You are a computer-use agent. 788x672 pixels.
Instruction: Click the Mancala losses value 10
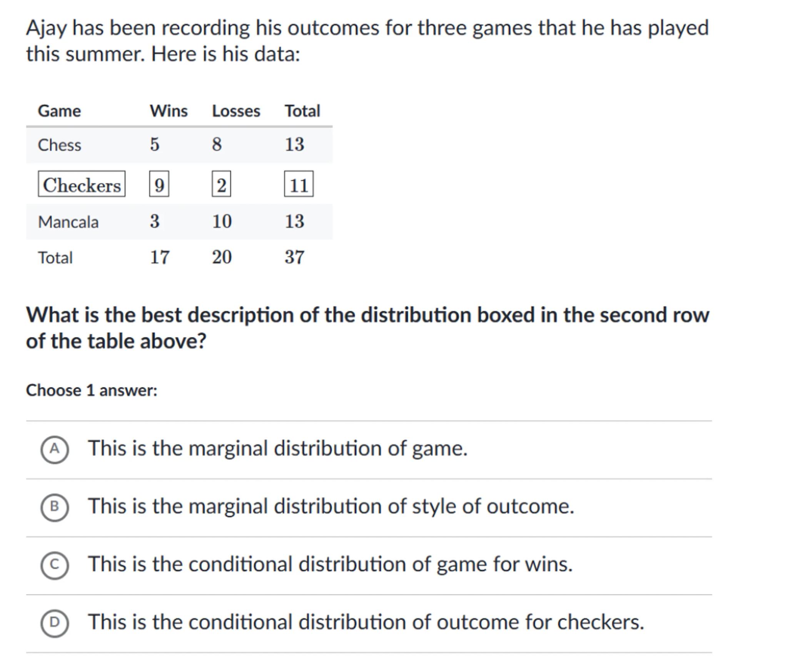[222, 222]
